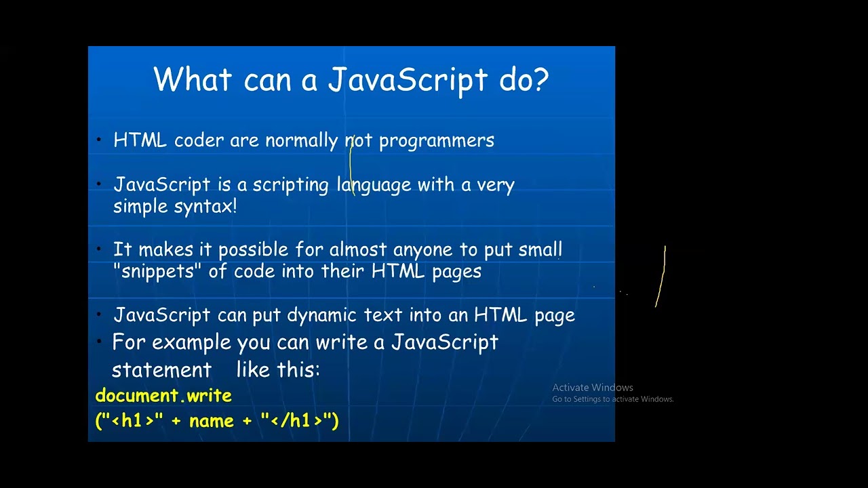Click the yellow code 'document.write'

(163, 396)
